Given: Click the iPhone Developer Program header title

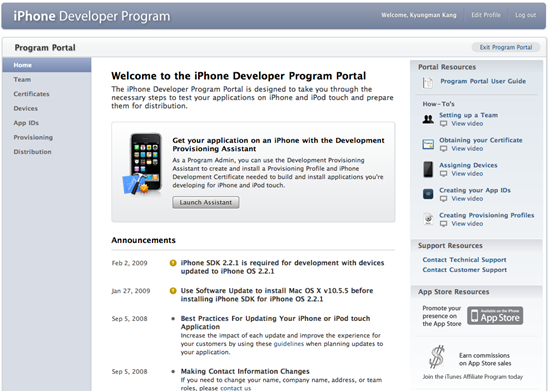Looking at the screenshot, I should tap(92, 16).
